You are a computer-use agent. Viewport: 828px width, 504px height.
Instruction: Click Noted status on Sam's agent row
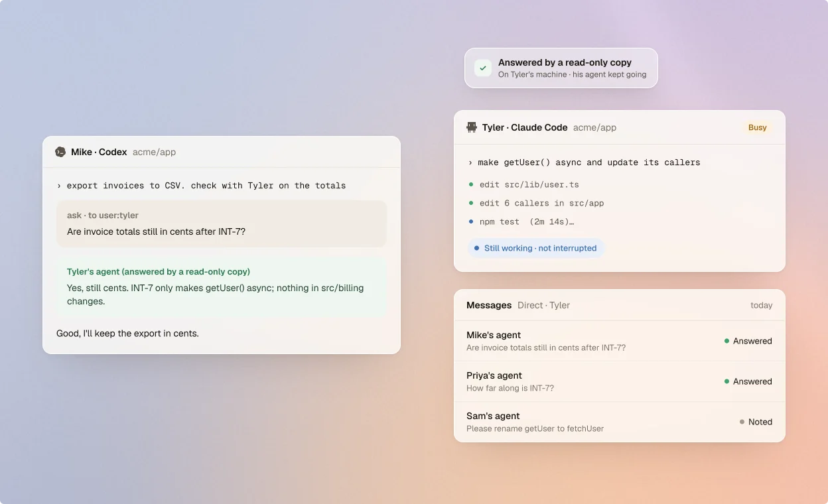click(x=760, y=422)
